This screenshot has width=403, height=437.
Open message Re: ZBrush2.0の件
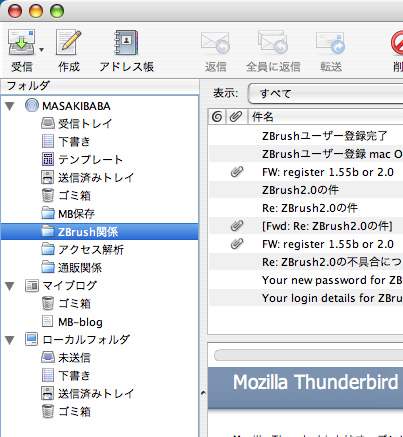pos(310,208)
